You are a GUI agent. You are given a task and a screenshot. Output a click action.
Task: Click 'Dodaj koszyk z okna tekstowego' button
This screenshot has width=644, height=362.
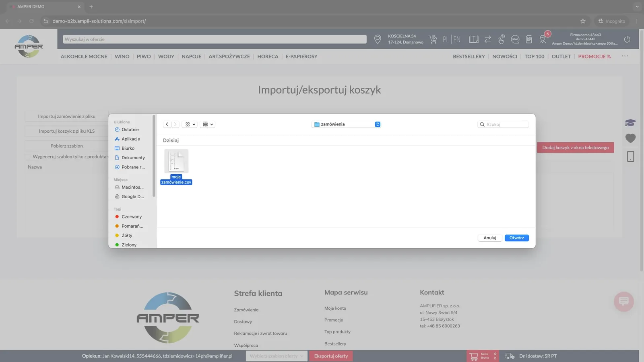click(575, 148)
